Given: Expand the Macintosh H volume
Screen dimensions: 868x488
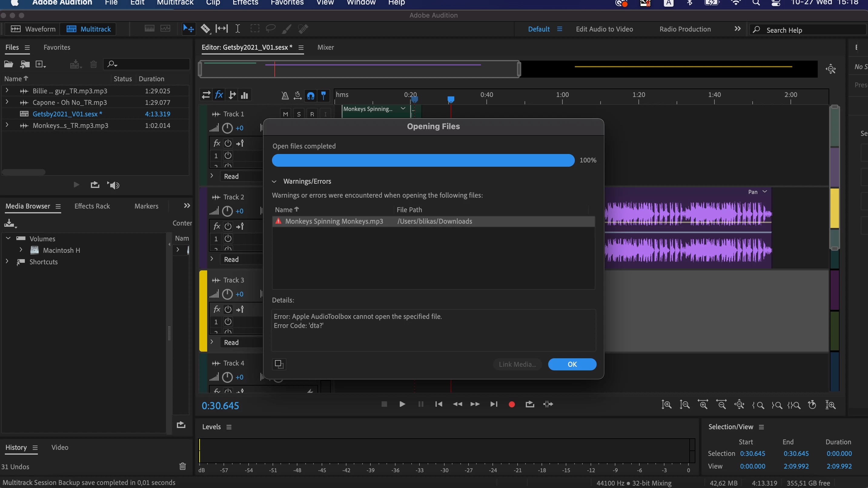Looking at the screenshot, I should (21, 250).
